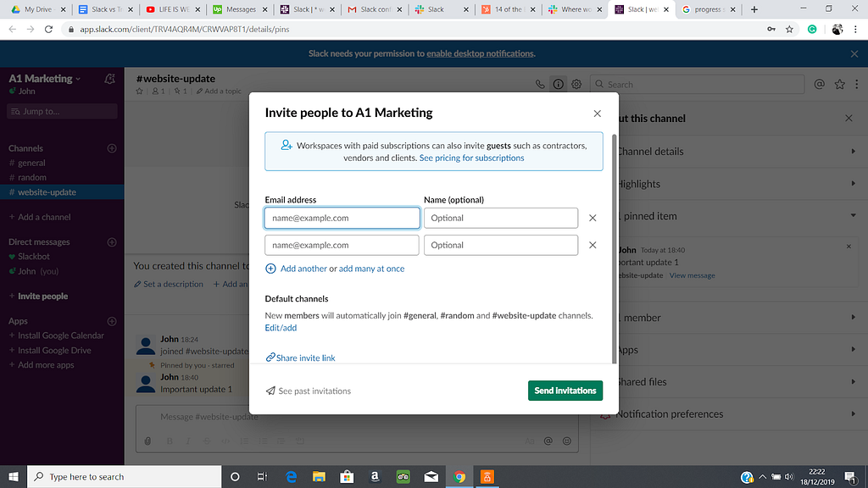
Task: Click the notifications bell icon in sidebar
Action: [109, 79]
